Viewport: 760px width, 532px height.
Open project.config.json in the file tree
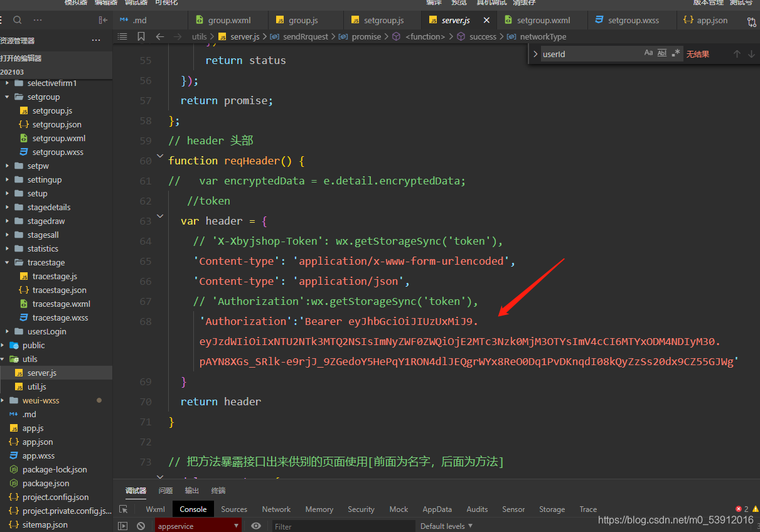point(56,497)
